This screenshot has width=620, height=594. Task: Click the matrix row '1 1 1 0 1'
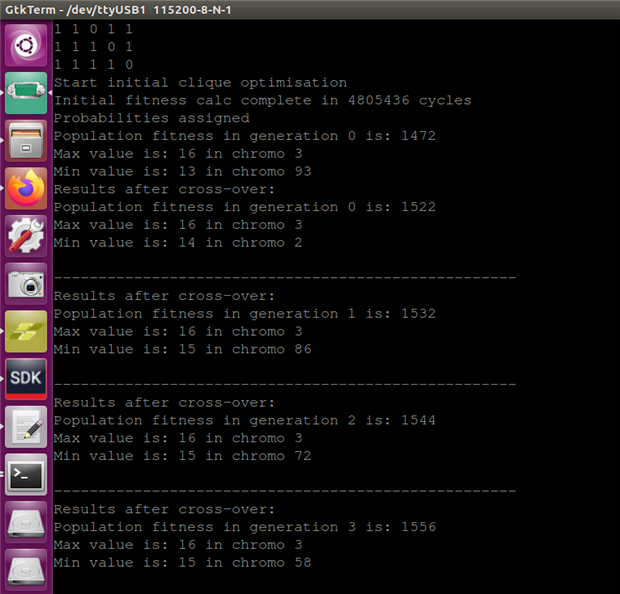93,47
